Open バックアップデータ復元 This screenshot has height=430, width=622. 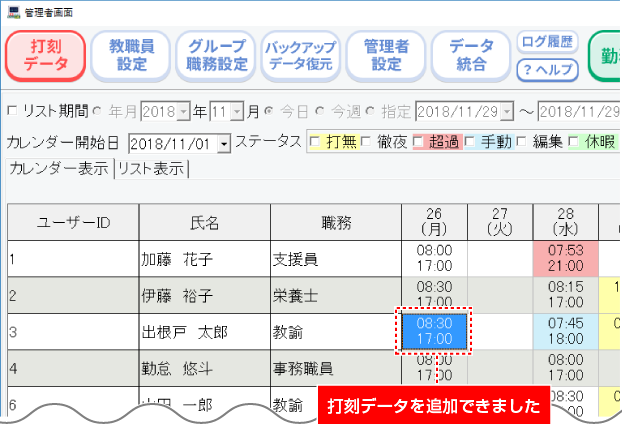click(299, 56)
